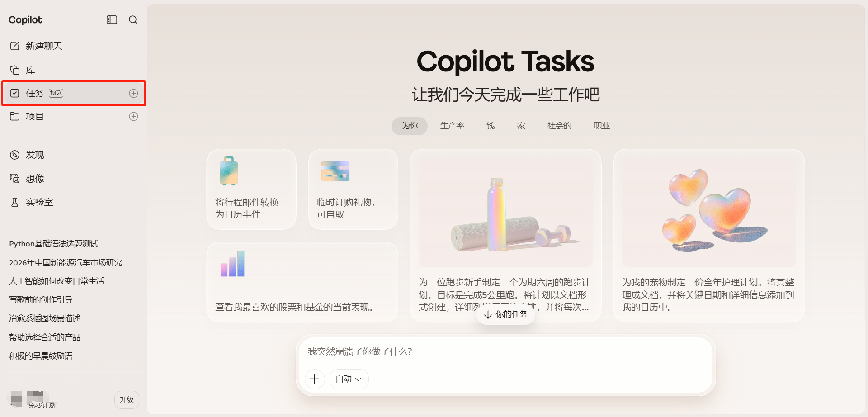Click the search magnifier icon
Viewport: 868px width, 417px height.
(x=133, y=20)
